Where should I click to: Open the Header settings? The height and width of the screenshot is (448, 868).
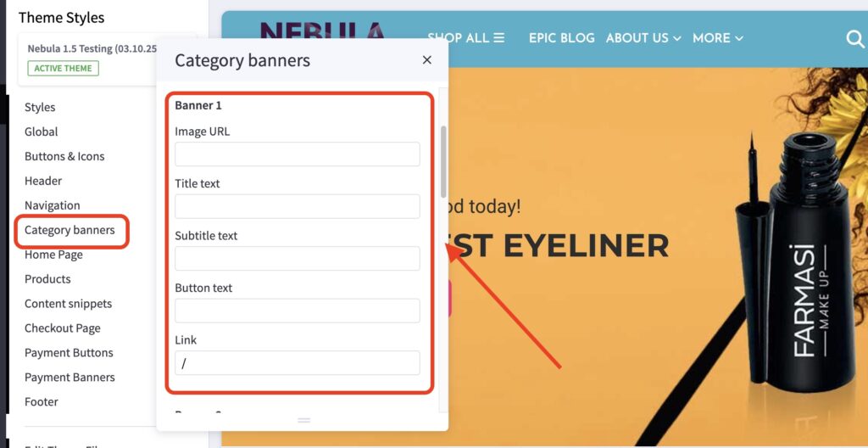(x=43, y=181)
